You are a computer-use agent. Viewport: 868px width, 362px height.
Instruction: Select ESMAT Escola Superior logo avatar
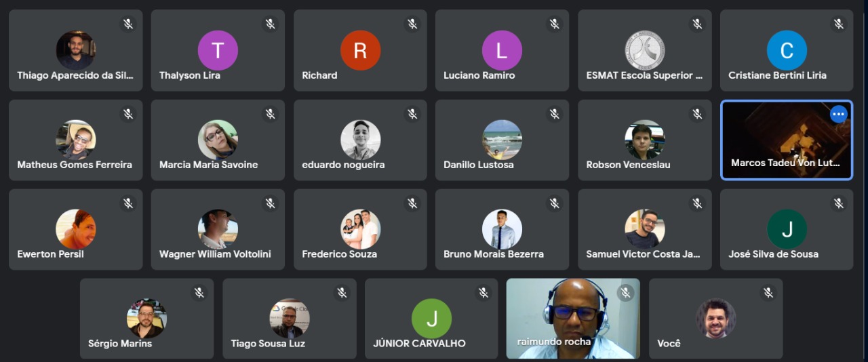coord(644,50)
